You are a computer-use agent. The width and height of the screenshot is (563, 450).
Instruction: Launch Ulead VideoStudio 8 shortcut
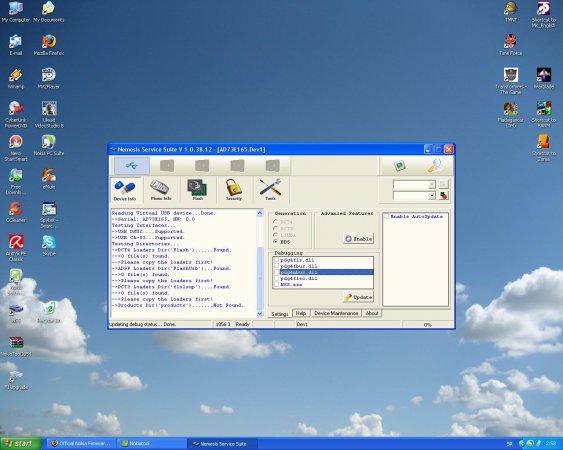coord(49,115)
